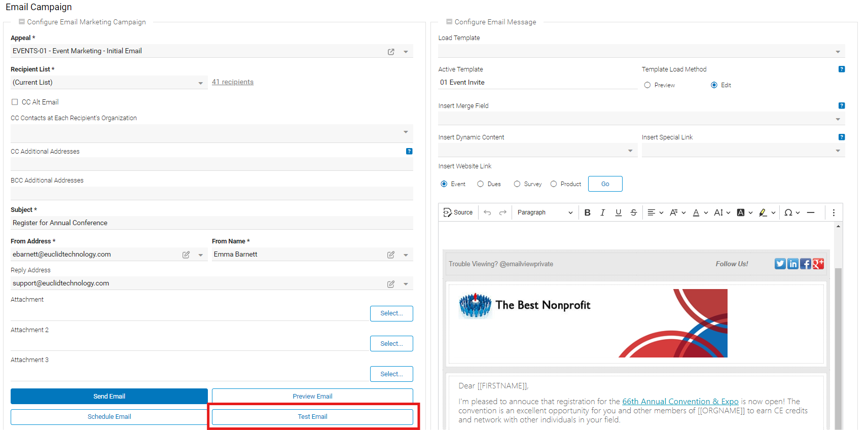Click the Redo arrow icon
The image size is (868, 430).
tap(502, 212)
